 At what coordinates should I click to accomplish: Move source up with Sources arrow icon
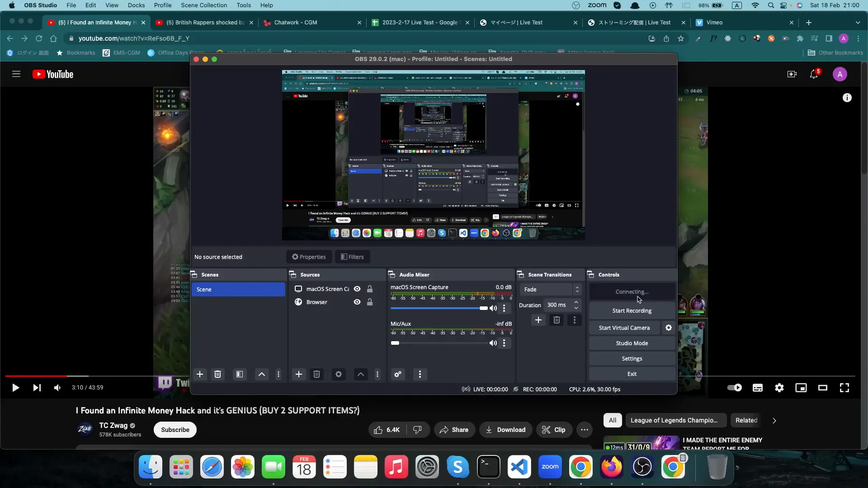pos(361,374)
